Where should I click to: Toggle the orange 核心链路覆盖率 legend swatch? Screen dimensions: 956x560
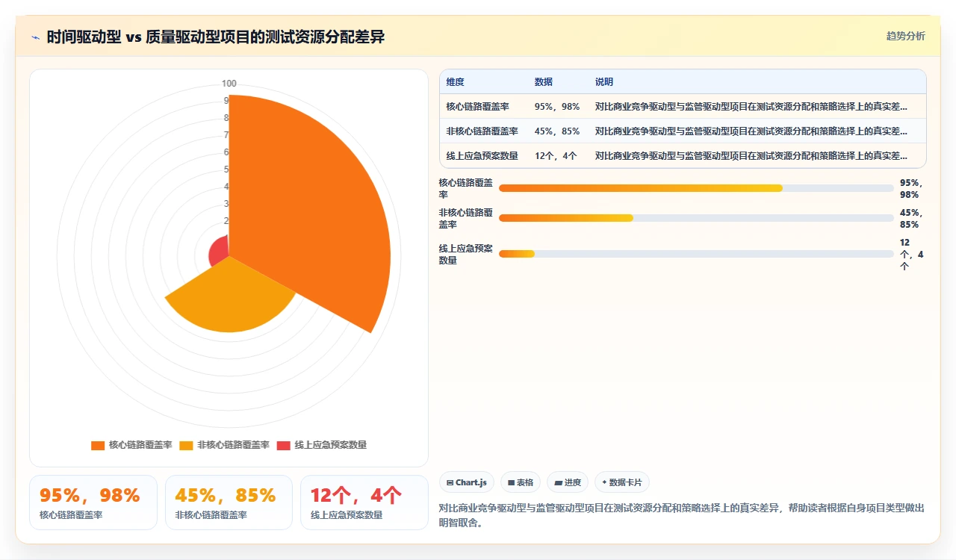[x=98, y=445]
